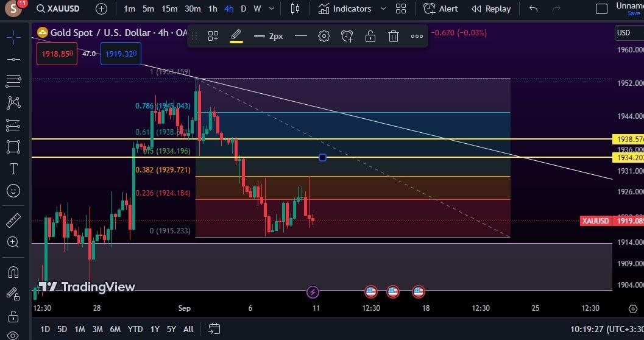Change line color with pencil swatch
This screenshot has width=644, height=340.
tap(236, 36)
